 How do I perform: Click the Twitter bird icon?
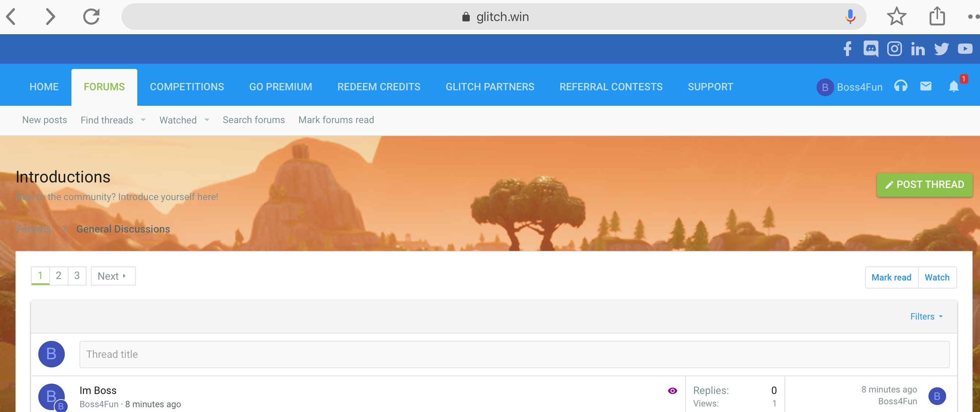[x=941, y=49]
